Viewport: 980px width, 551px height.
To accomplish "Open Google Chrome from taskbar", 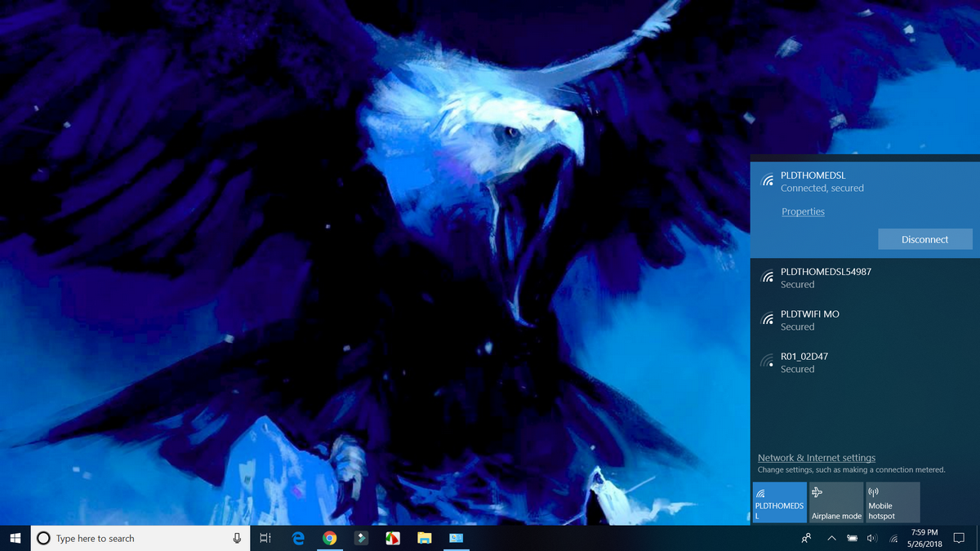I will 329,538.
